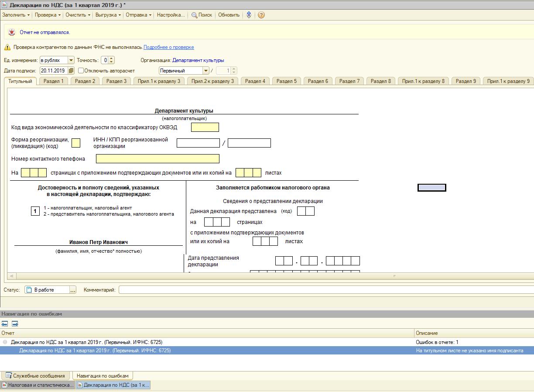Click the Номер контактного телефона field
Screen dimensions: 534x392
coord(157,159)
